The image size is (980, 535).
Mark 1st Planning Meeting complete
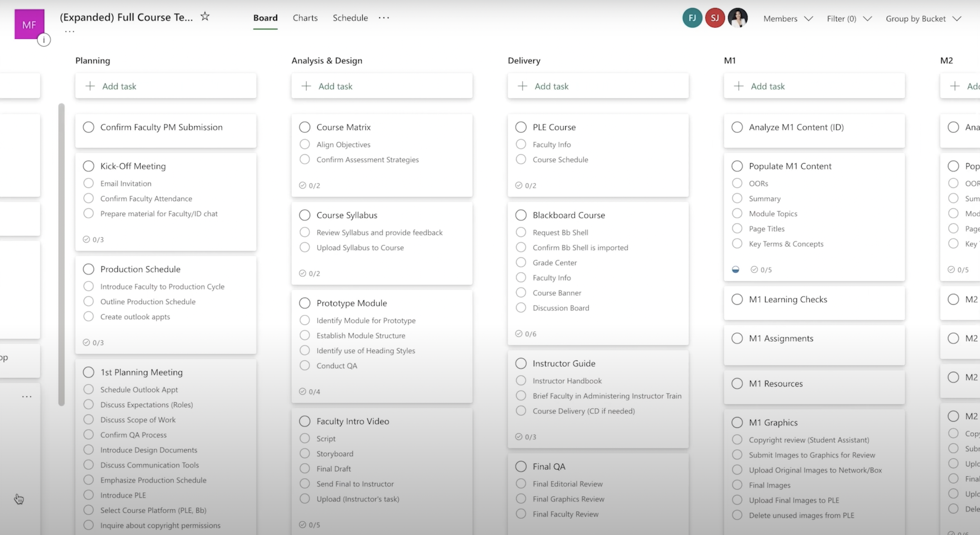coord(89,372)
